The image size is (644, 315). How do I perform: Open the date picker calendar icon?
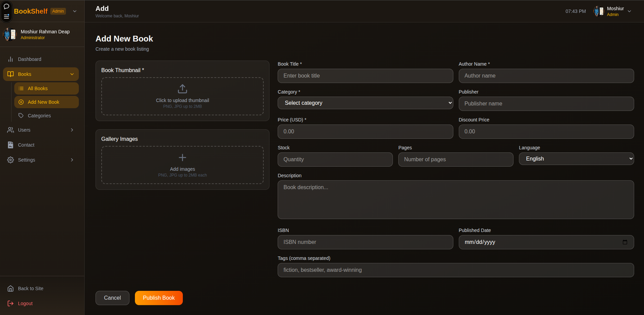tap(625, 242)
